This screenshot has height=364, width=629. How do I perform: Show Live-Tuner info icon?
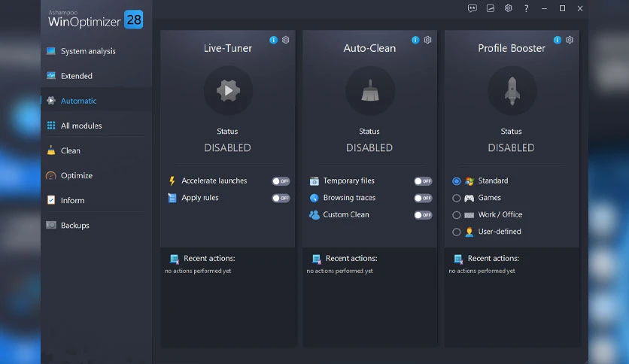coord(273,40)
